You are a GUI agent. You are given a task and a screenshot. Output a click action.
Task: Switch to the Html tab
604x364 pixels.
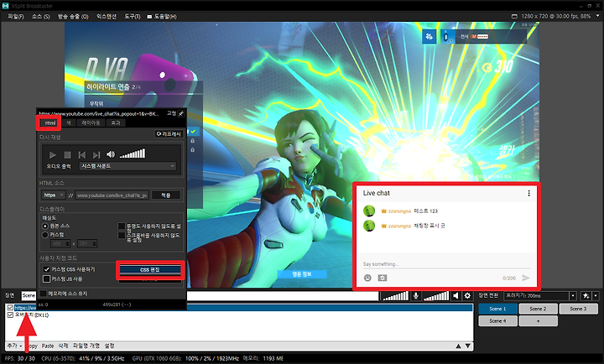pos(50,123)
